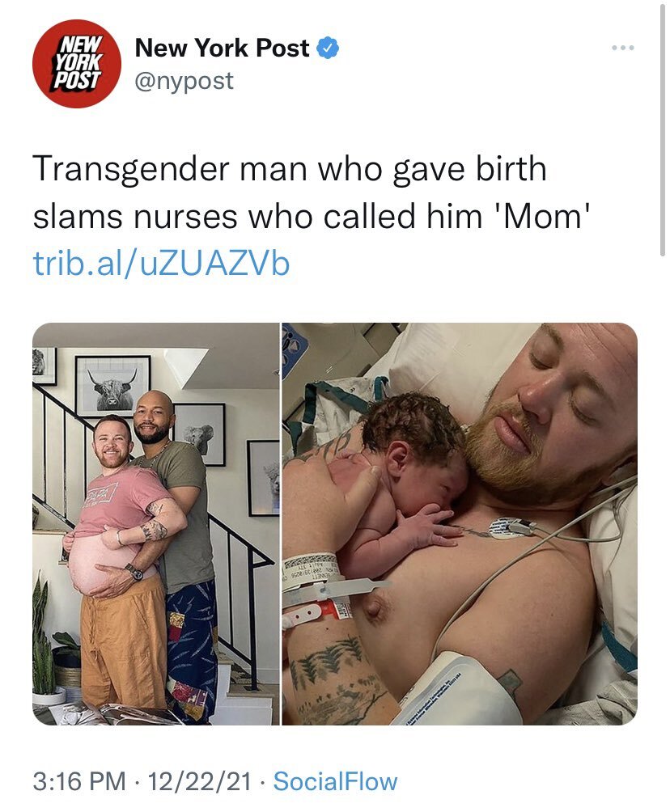Screen dimensions: 670x812
Task: Click the 3:16 PM timestamp
Action: [79, 781]
